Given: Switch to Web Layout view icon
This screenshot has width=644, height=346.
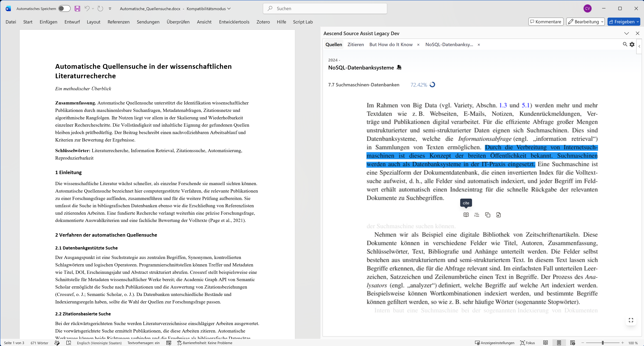Looking at the screenshot, I should (573, 343).
